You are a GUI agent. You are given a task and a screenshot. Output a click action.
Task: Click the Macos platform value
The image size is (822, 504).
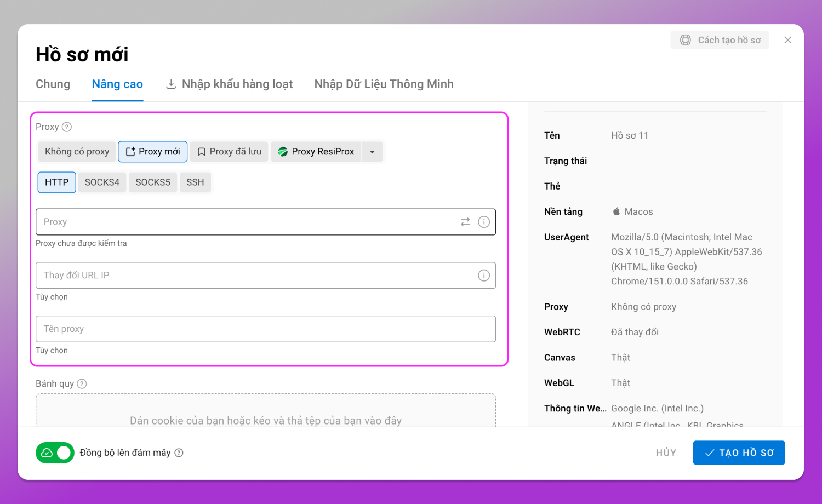tap(632, 211)
